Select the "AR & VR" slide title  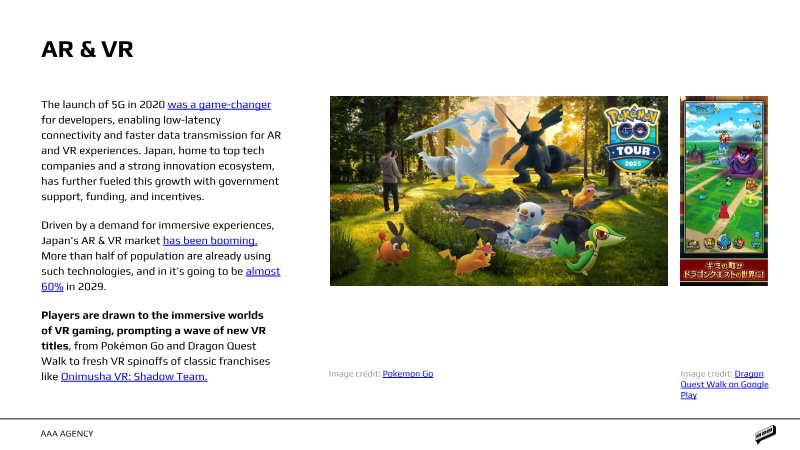pos(87,49)
